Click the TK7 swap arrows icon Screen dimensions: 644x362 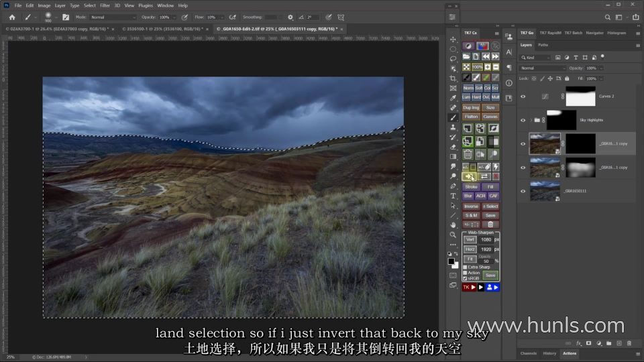484,176
